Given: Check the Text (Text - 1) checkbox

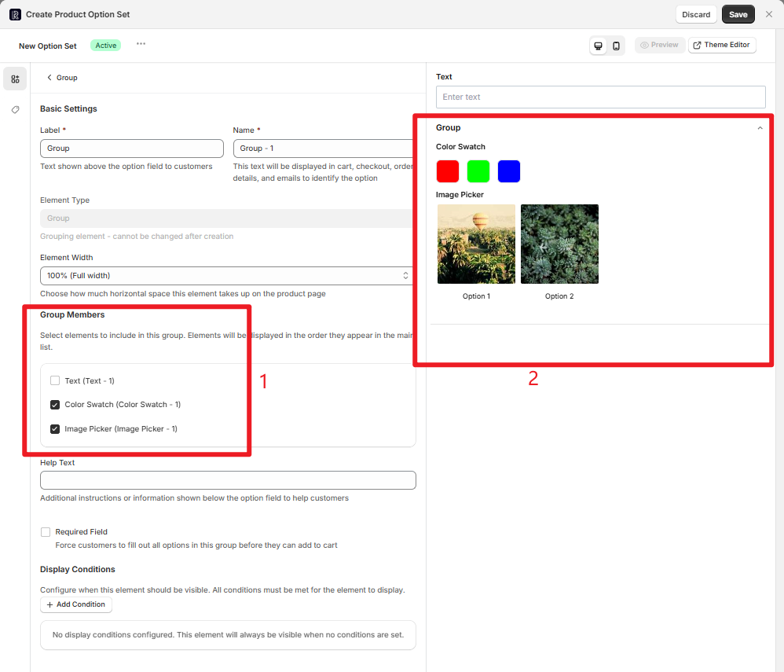Looking at the screenshot, I should [x=55, y=380].
